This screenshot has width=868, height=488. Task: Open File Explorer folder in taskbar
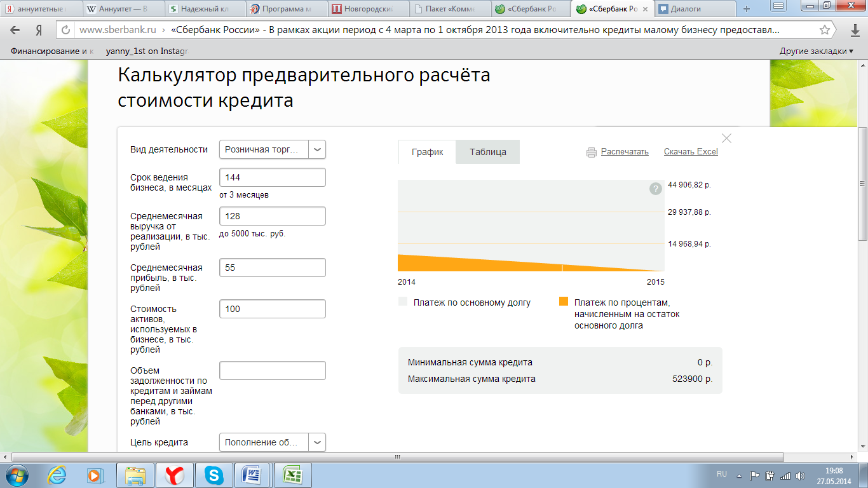(x=136, y=475)
